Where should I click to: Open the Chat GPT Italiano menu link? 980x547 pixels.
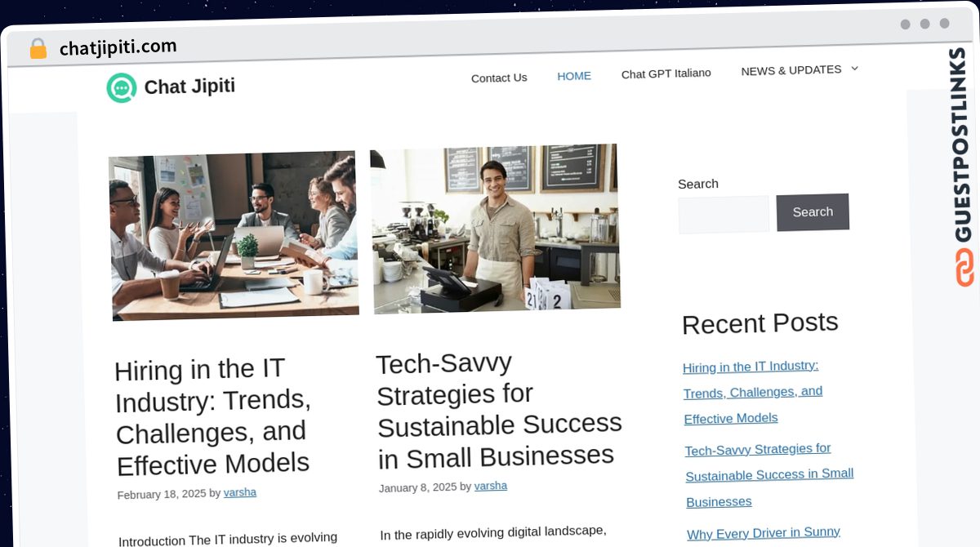(666, 73)
